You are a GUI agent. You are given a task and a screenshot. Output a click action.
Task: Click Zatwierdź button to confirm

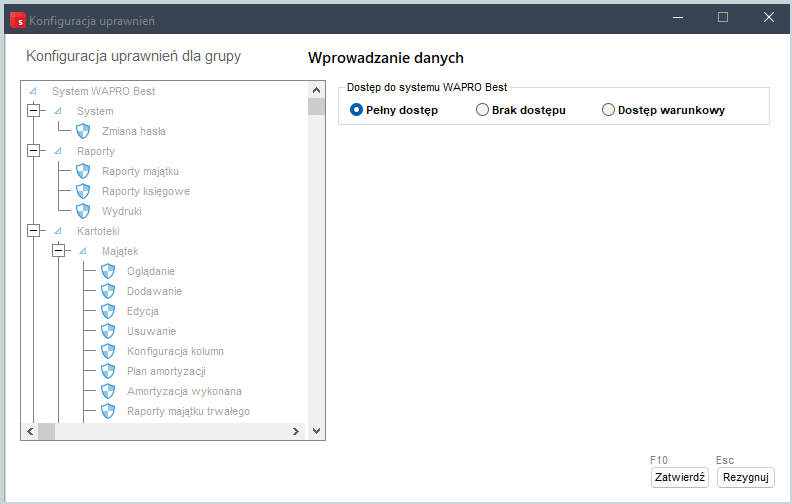(680, 477)
